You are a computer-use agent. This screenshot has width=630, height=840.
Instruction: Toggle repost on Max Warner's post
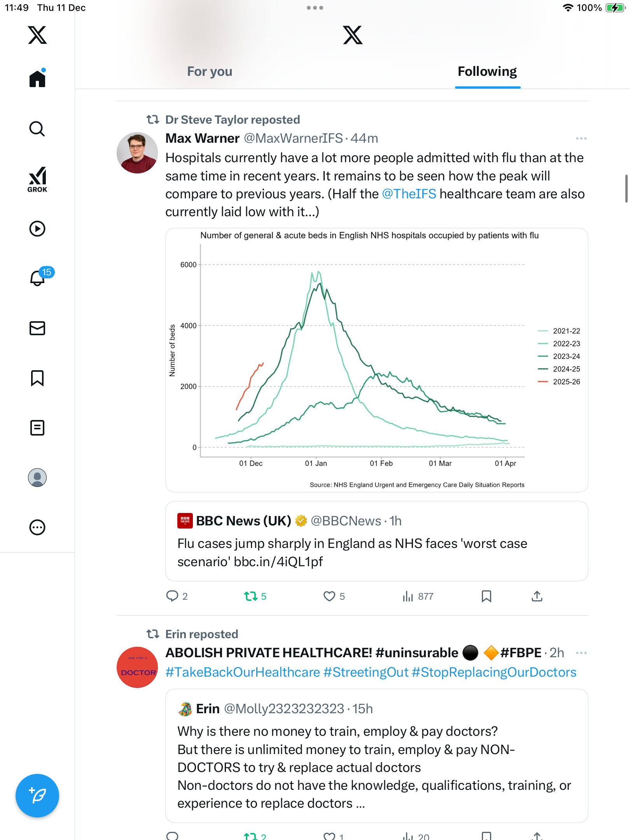[251, 596]
